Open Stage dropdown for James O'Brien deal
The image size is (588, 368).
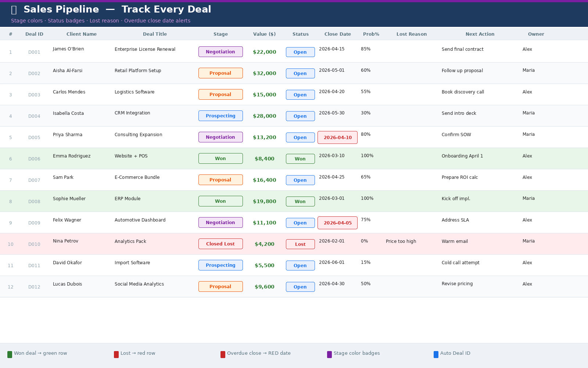click(220, 52)
